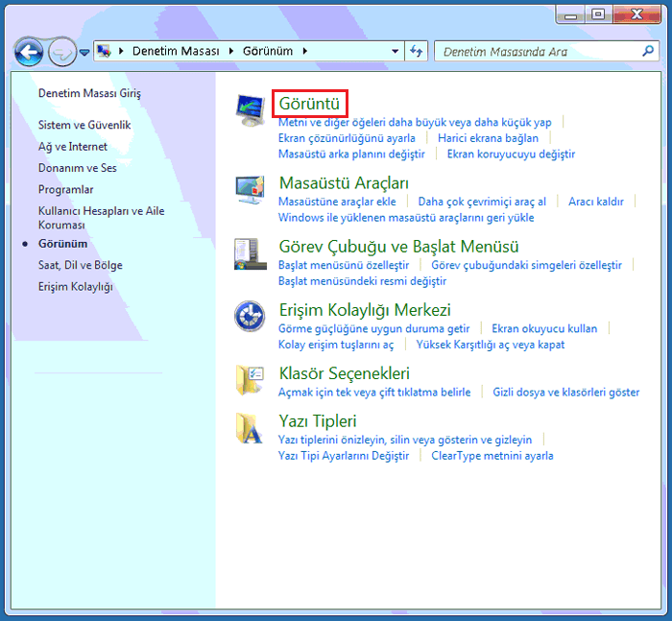Open Görev Çubuğu ve Başlat Menüsü heading
This screenshot has width=672, height=621.
click(398, 247)
